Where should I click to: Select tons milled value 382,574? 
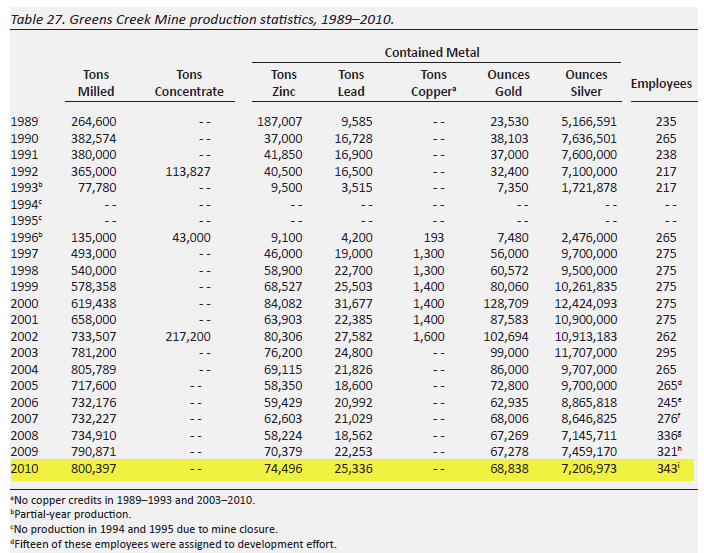pyautogui.click(x=93, y=139)
